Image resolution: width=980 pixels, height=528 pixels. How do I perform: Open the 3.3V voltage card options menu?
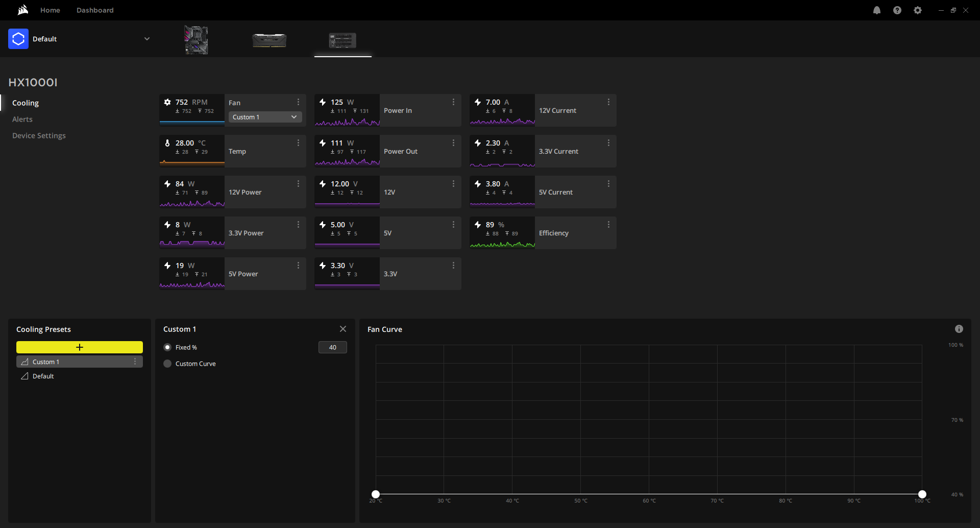[453, 266]
